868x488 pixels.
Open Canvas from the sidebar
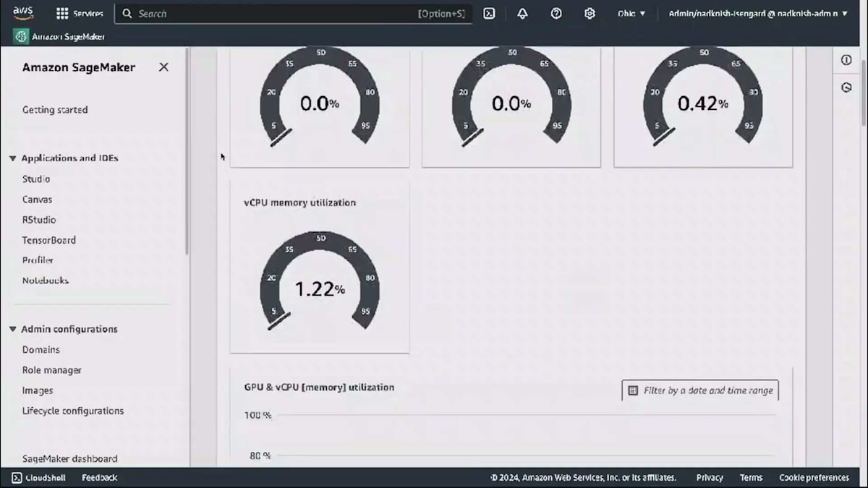(x=37, y=200)
